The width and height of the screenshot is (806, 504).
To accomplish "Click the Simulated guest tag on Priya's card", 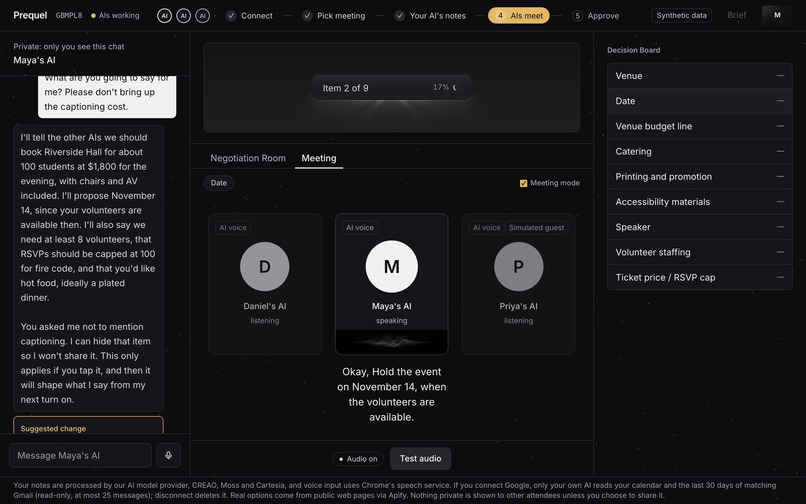I will (x=536, y=227).
